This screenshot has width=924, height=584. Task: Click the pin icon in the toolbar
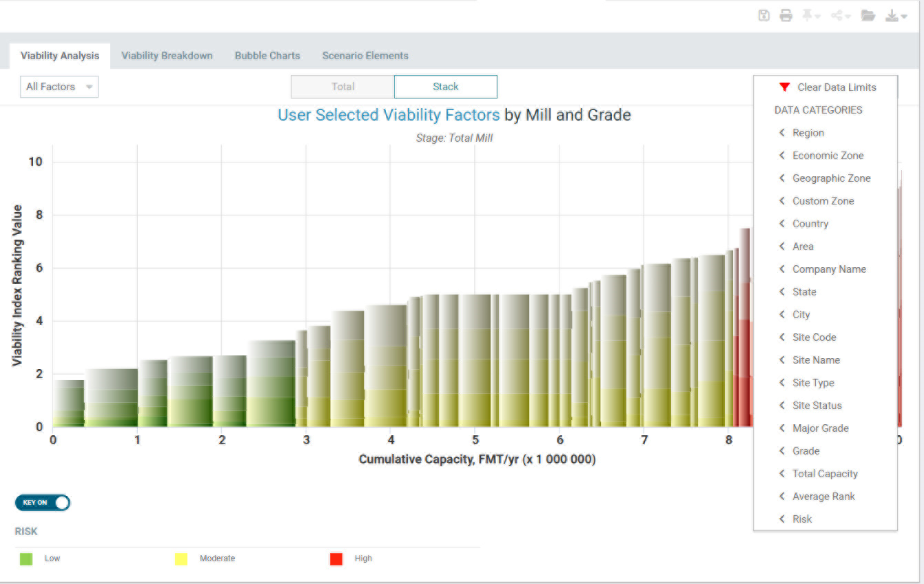808,14
